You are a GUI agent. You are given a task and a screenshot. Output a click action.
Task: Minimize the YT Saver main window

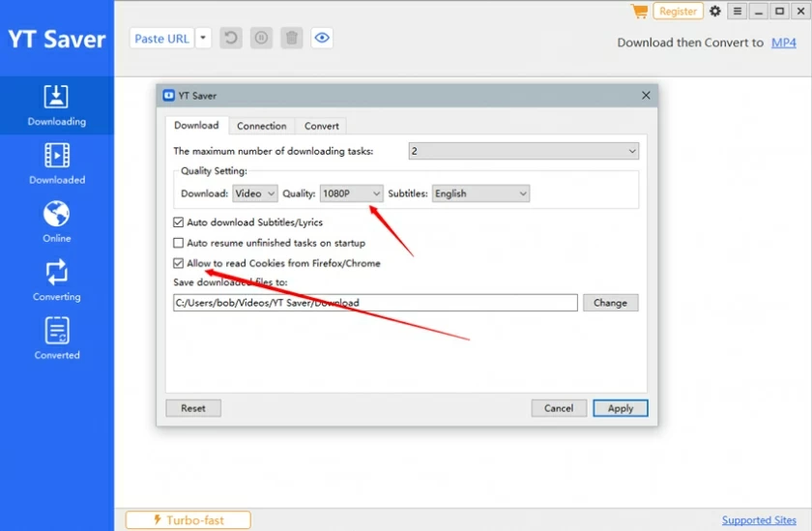pos(759,11)
